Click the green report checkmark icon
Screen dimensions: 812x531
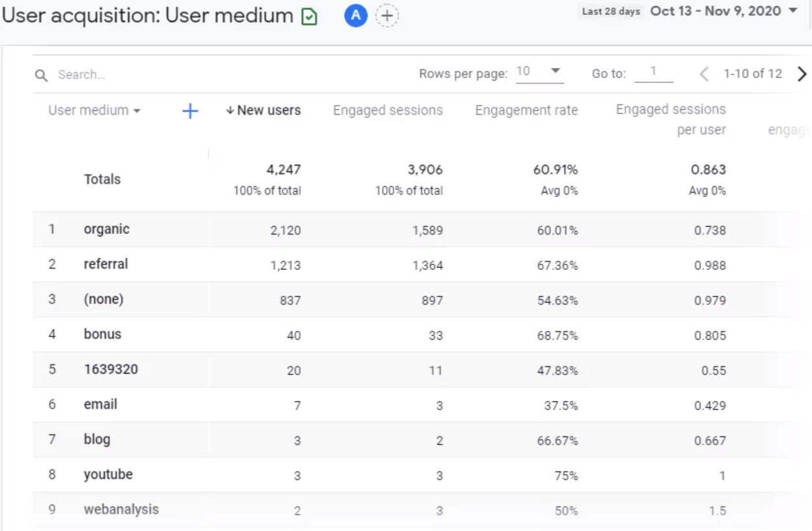tap(308, 16)
